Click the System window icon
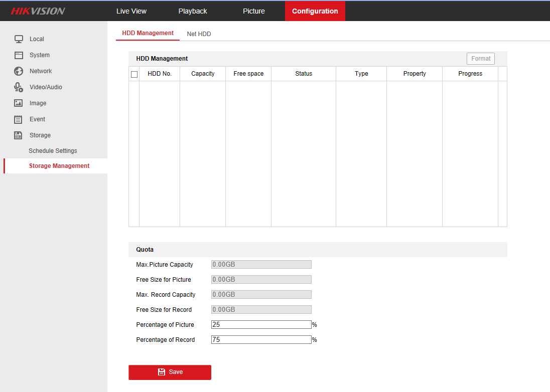Screen dimensions: 550x392 coord(19,55)
